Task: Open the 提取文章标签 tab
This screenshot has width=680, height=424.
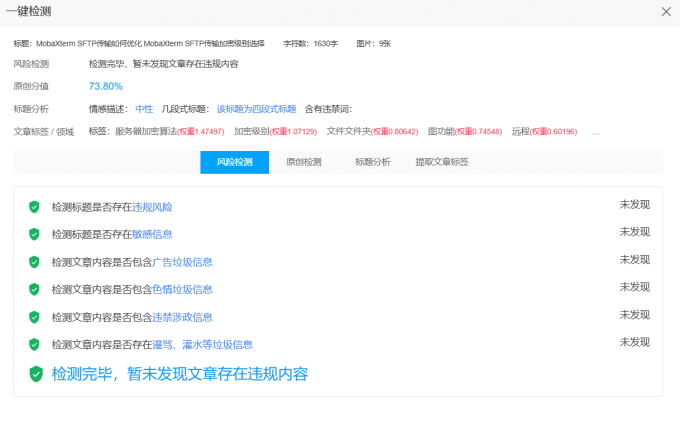Action: 442,162
